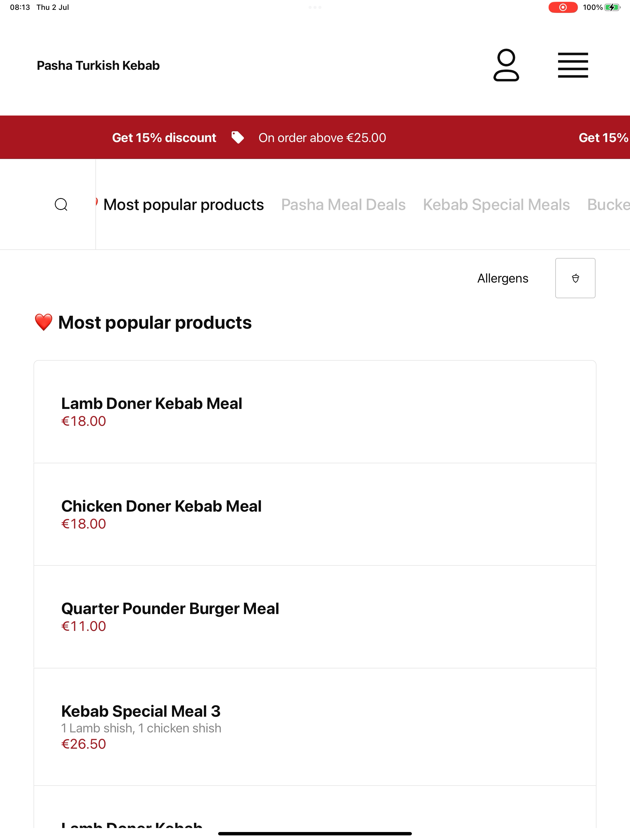Tap the screen recording indicator in status bar
The image size is (630, 840).
pos(563,7)
